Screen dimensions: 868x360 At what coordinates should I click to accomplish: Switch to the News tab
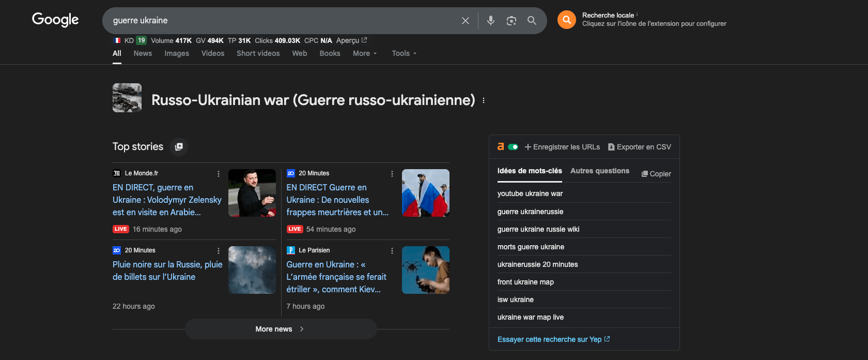(x=143, y=53)
